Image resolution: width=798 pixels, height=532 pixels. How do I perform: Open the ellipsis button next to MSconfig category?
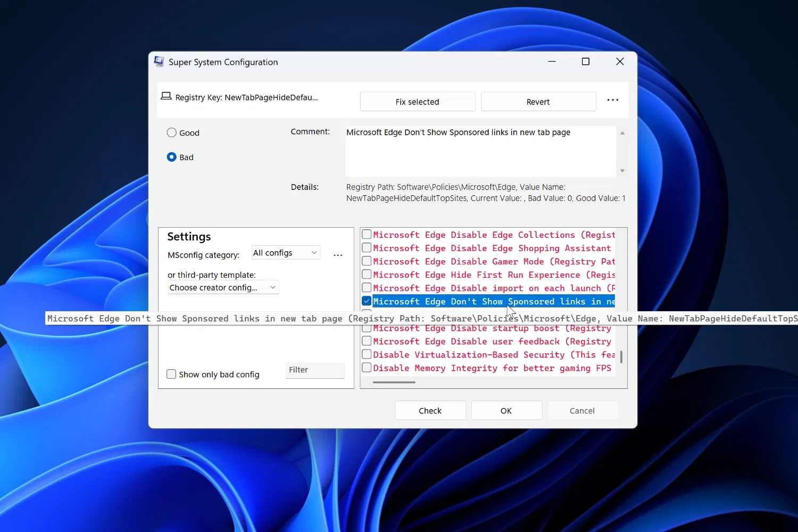pos(338,255)
